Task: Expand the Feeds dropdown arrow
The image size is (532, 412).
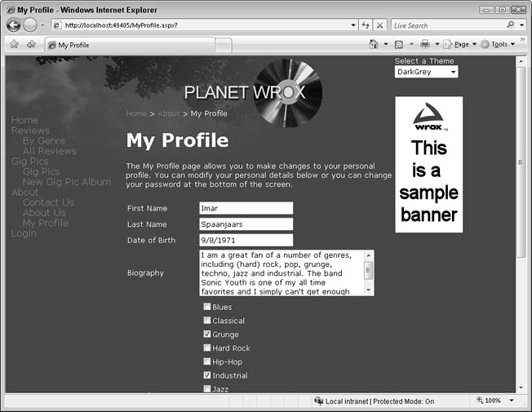Action: coord(411,44)
